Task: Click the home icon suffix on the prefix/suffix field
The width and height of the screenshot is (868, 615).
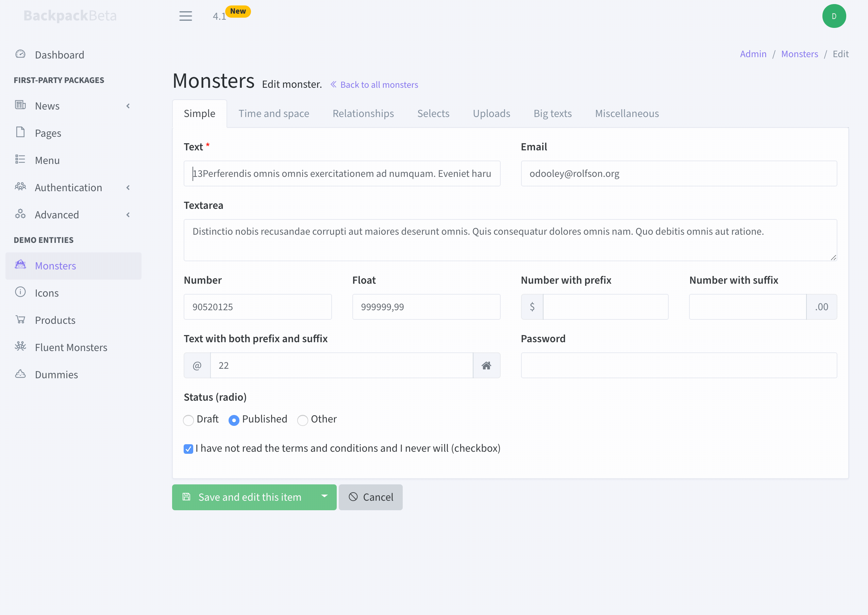Action: coord(487,365)
